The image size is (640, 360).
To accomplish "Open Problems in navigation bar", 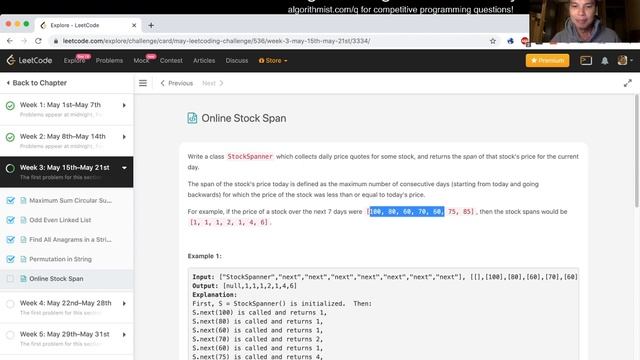I will 109,60.
